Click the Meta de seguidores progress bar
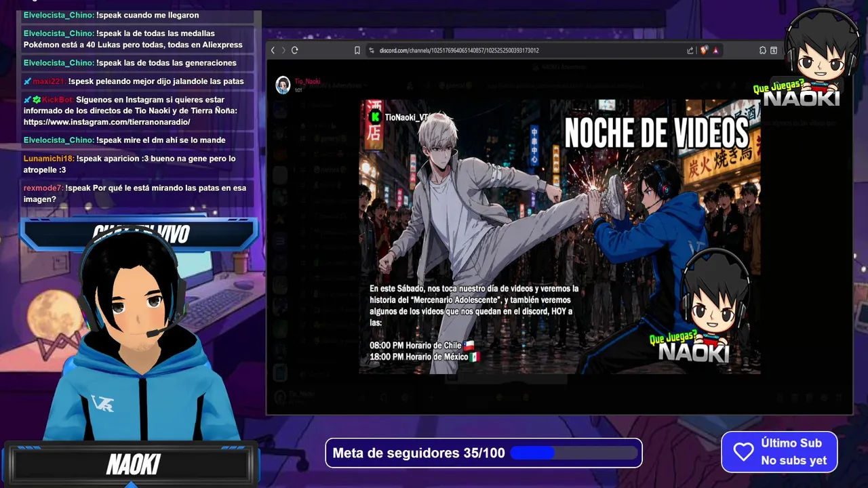The height and width of the screenshot is (488, 868). 574,453
